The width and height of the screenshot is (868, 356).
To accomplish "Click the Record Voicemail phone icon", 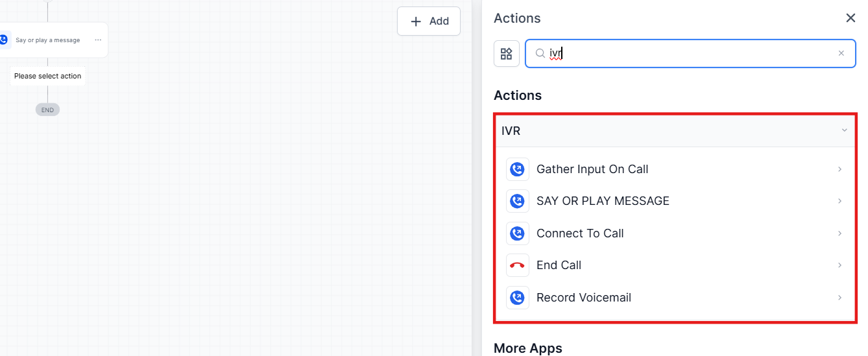I will 517,298.
